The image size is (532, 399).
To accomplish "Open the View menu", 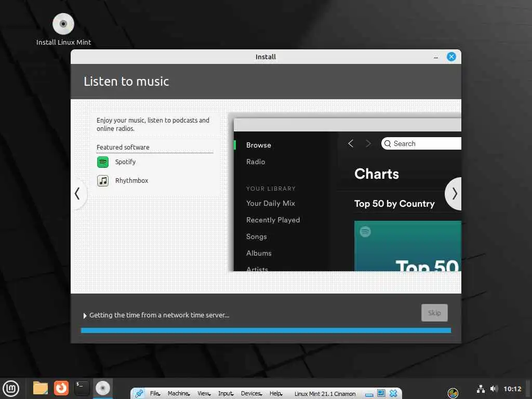I will pyautogui.click(x=204, y=394).
